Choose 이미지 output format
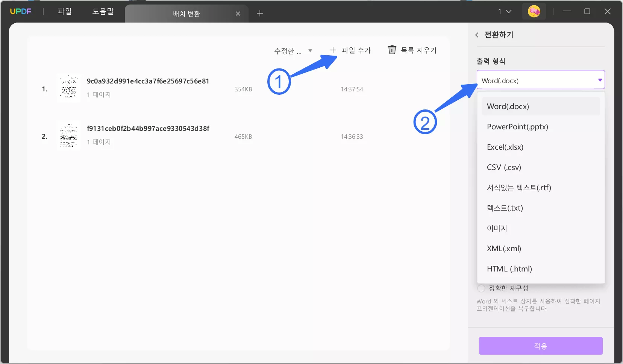623x364 pixels. tap(541, 228)
